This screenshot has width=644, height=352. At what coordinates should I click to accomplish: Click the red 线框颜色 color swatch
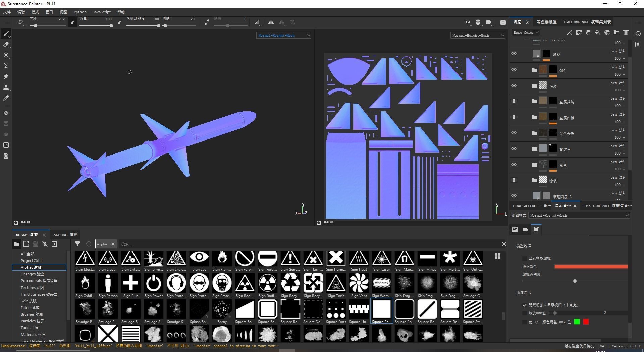(x=591, y=267)
